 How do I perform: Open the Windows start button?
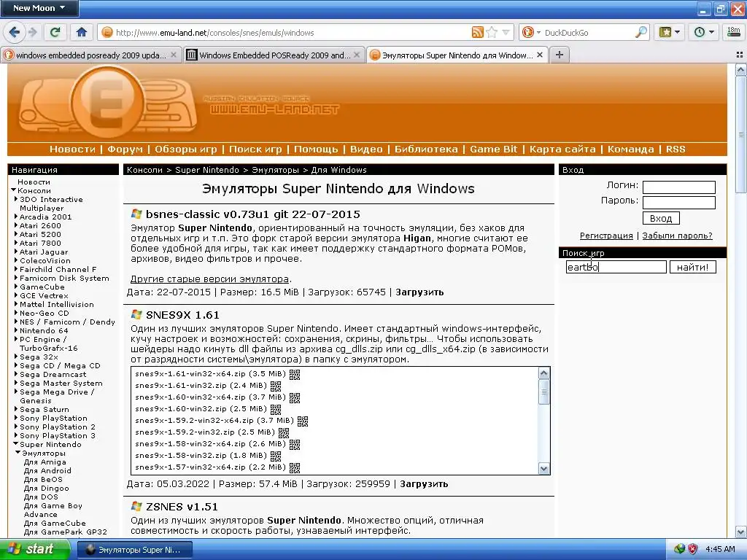35,549
